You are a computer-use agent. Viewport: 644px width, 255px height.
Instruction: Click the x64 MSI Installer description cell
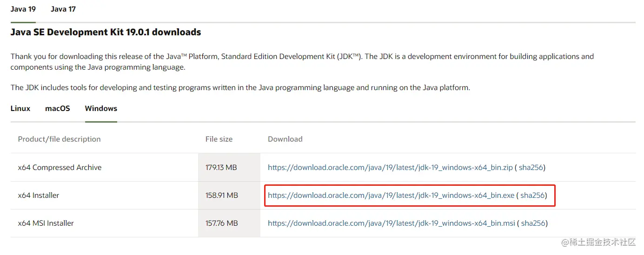pos(105,223)
